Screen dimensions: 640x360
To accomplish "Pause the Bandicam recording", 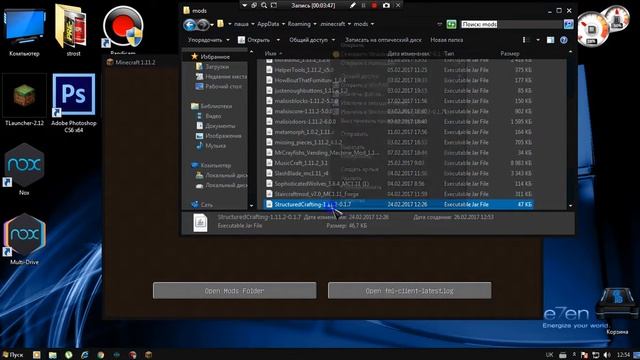I will click(364, 5).
